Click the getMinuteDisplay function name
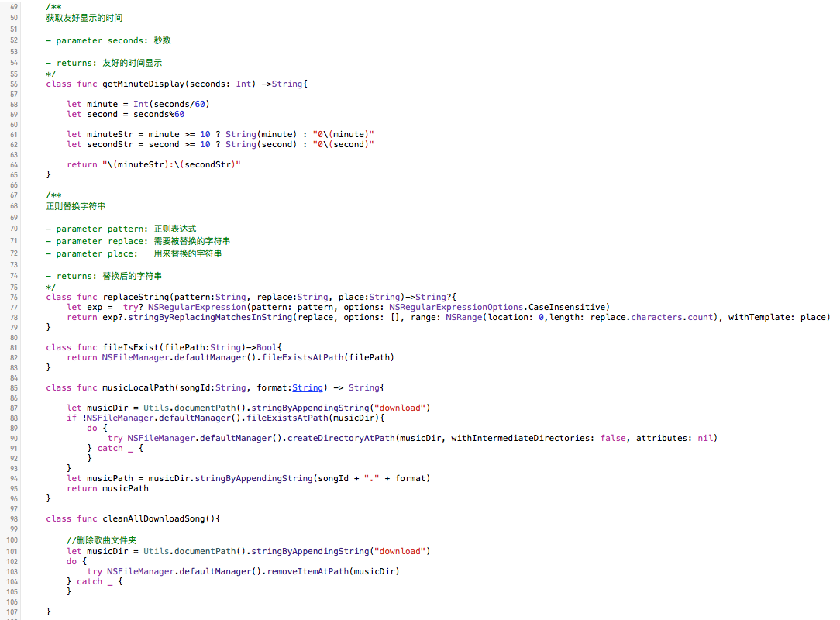 coord(143,84)
